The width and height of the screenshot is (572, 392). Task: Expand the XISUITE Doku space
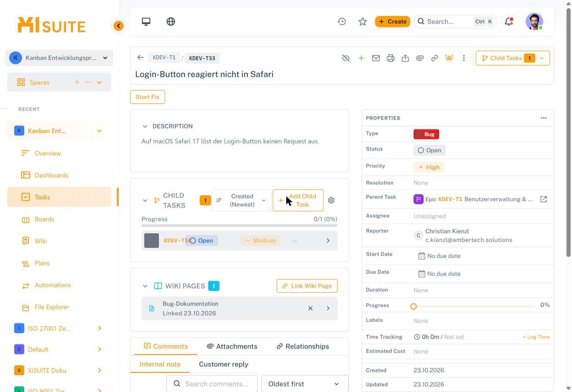tap(99, 371)
